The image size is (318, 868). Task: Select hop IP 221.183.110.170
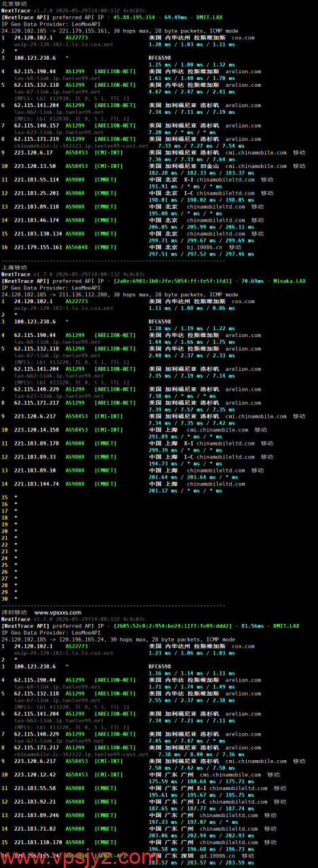[38, 841]
